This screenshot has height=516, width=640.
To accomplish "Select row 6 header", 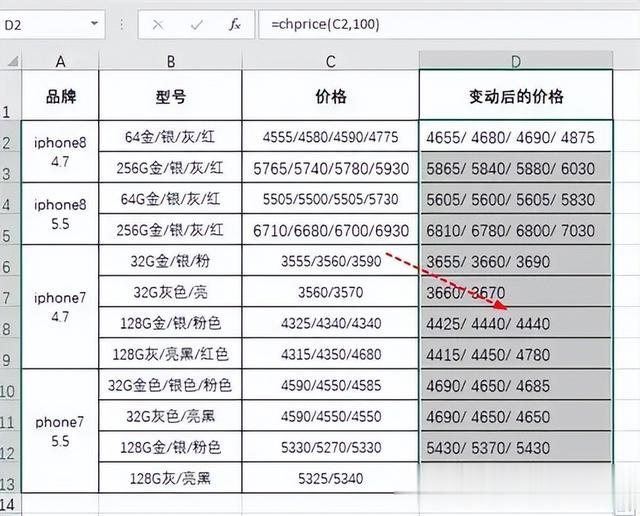I will [x=11, y=260].
